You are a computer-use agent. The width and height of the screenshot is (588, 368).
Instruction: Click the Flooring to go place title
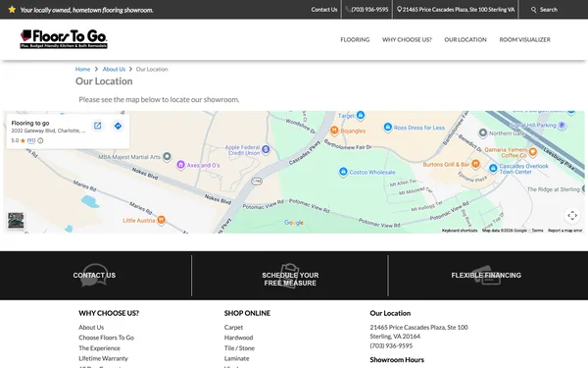click(x=30, y=123)
